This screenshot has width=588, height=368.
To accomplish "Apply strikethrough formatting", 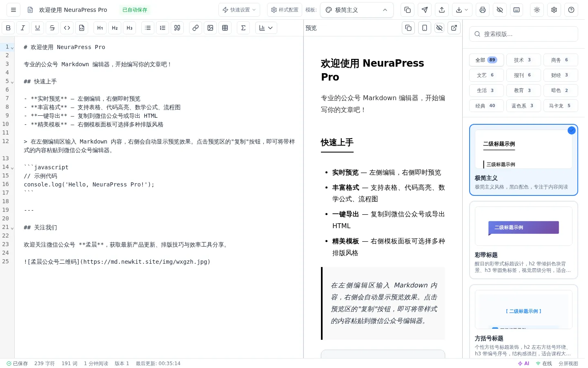I will point(52,28).
